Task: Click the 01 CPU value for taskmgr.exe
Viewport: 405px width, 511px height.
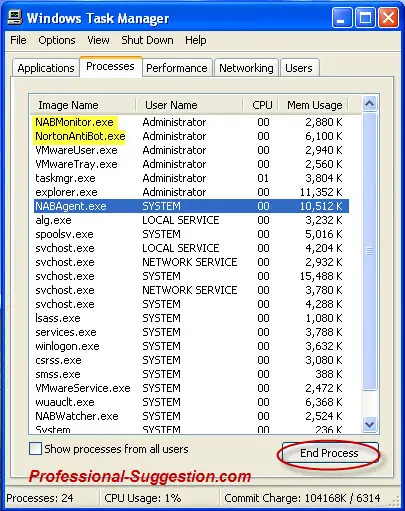Action: pyautogui.click(x=263, y=178)
